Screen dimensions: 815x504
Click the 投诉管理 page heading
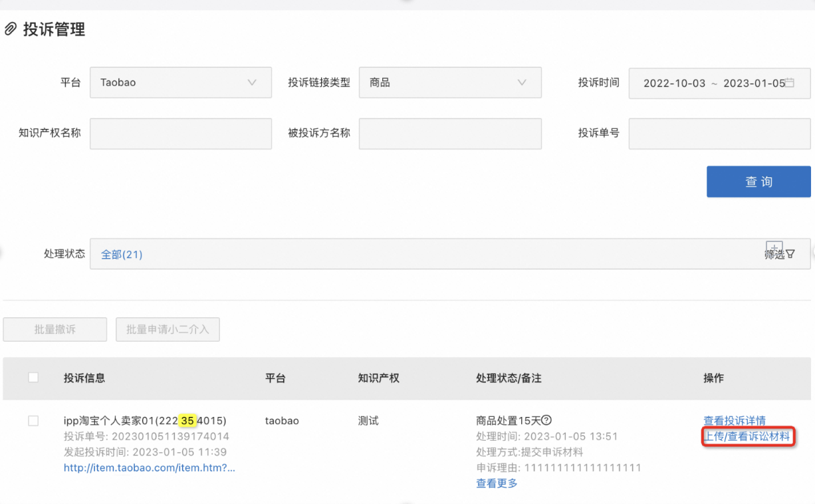click(x=54, y=30)
